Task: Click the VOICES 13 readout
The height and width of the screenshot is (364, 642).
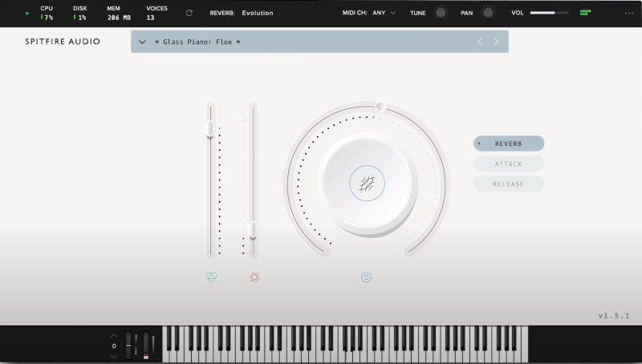Action: [156, 13]
